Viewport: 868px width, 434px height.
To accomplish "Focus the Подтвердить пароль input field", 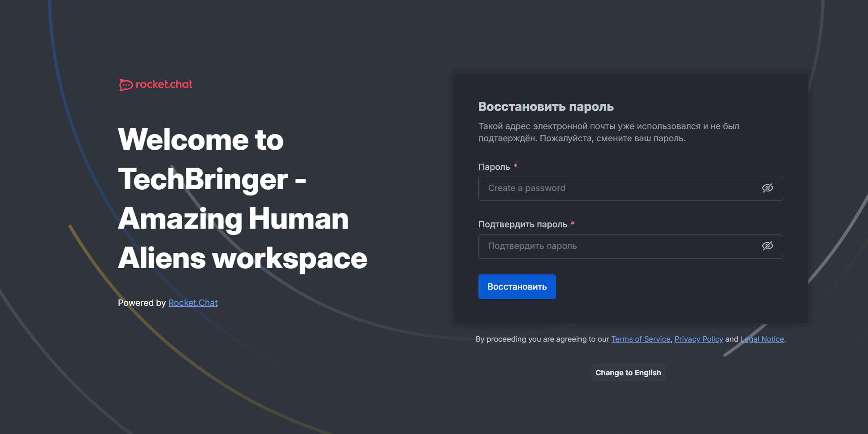I will click(630, 247).
